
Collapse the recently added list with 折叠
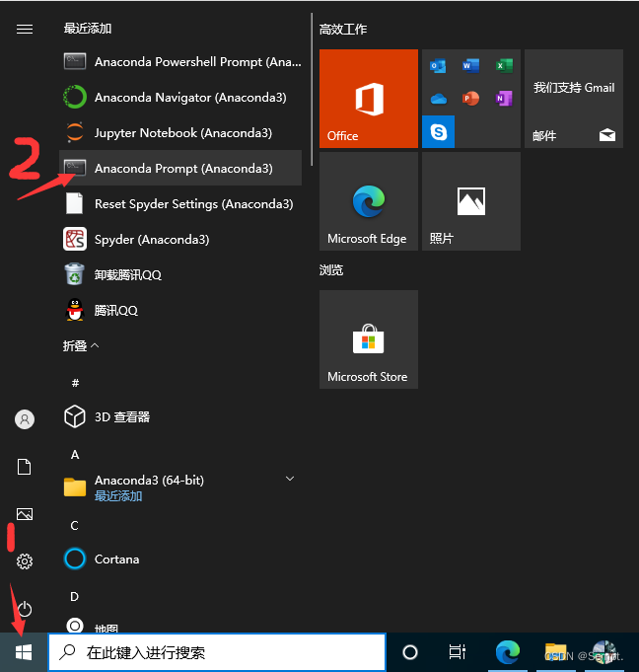point(81,345)
